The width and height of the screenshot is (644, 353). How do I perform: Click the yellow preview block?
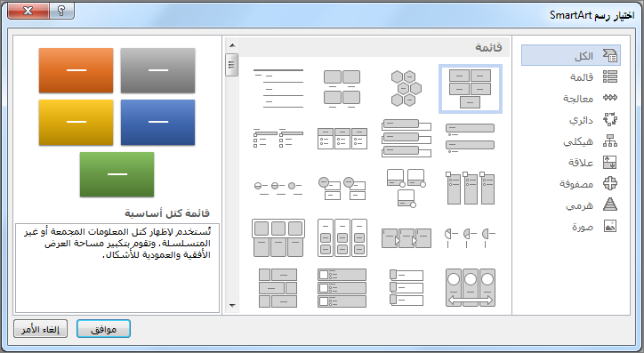(x=76, y=123)
